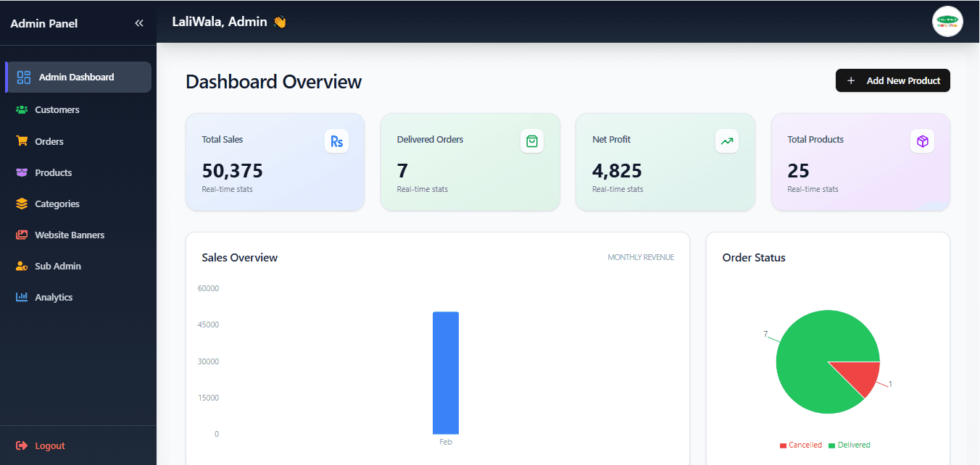Toggle the Cancelled legend in Order Status chart
Image resolution: width=980 pixels, height=465 pixels.
(802, 445)
